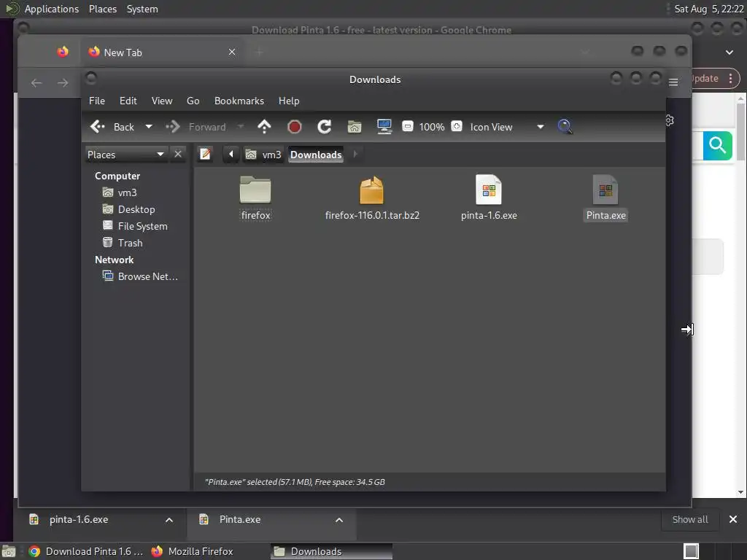
Task: Open Computer location toolbar icon
Action: coord(384,127)
